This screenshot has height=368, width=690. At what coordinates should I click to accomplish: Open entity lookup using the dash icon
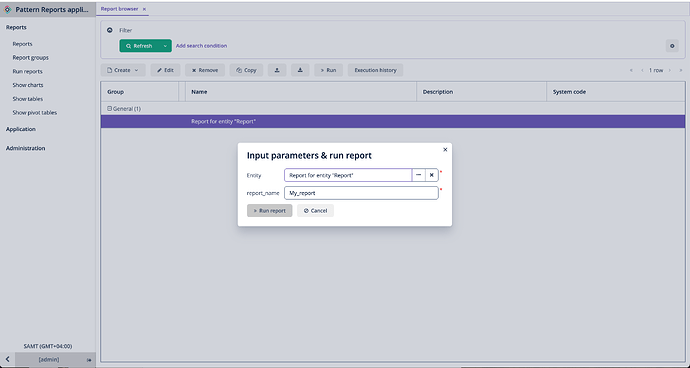click(418, 175)
